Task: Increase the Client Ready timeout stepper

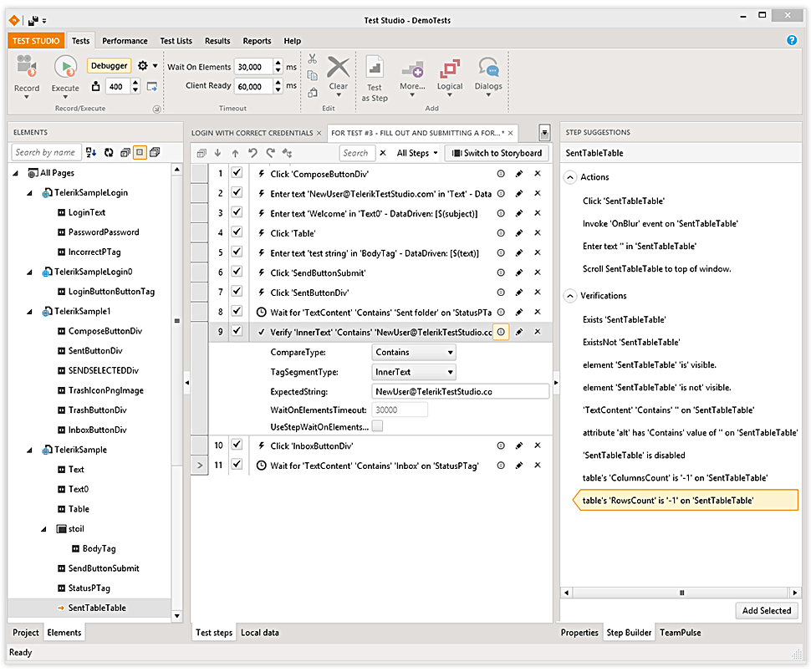Action: coord(278,83)
